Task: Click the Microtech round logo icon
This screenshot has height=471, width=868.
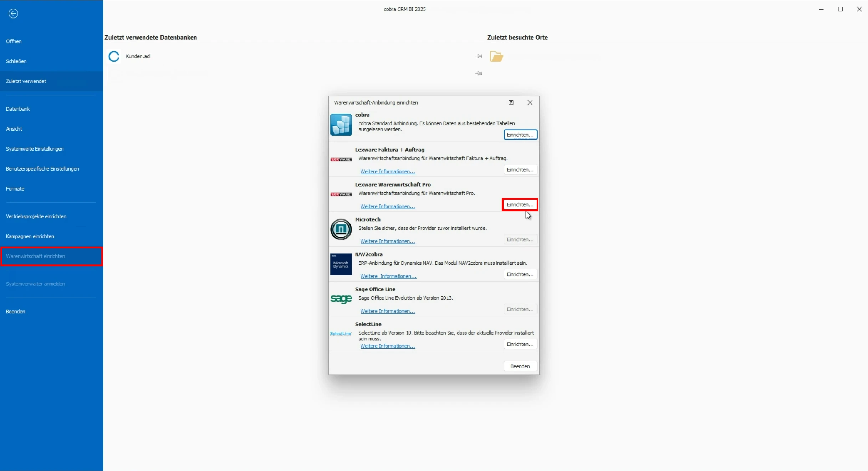Action: click(341, 229)
